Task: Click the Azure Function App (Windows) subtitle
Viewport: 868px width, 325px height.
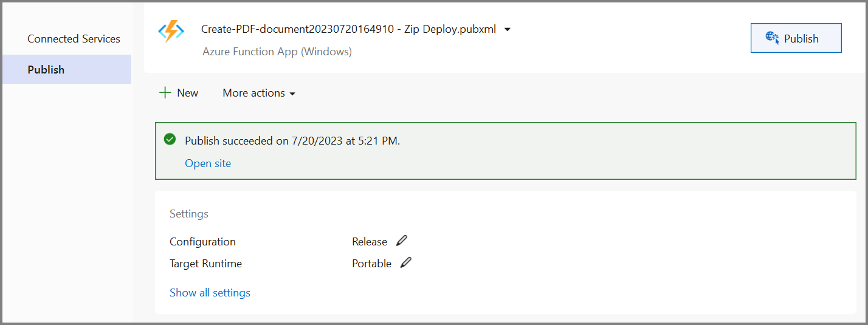Action: pos(277,52)
